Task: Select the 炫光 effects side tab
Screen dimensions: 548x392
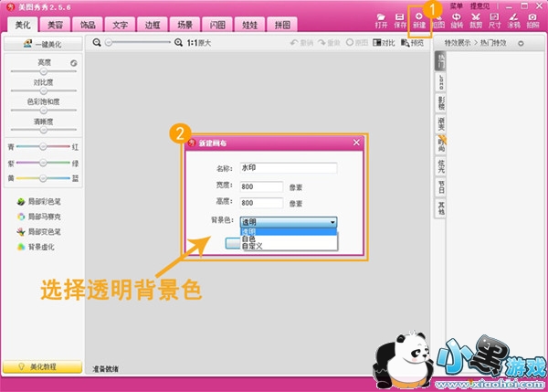Action: 441,166
